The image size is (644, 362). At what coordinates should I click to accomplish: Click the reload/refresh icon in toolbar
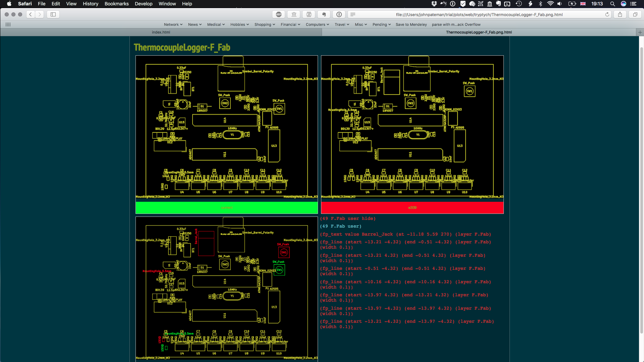608,15
